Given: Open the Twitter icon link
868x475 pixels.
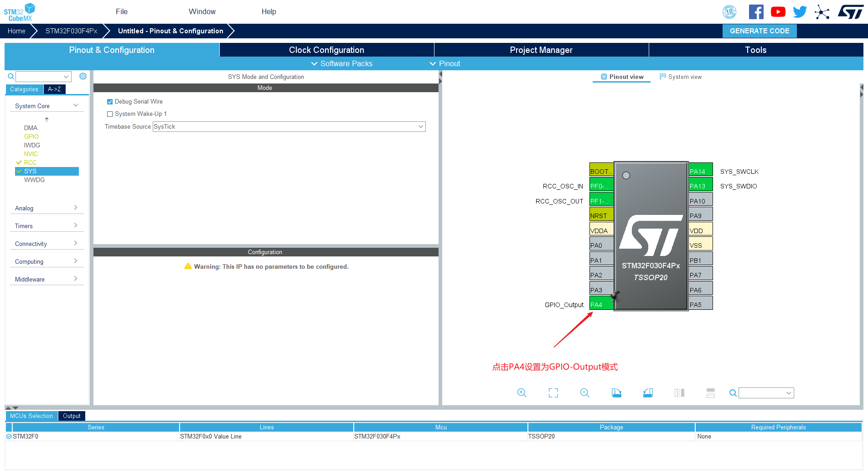Looking at the screenshot, I should 800,12.
